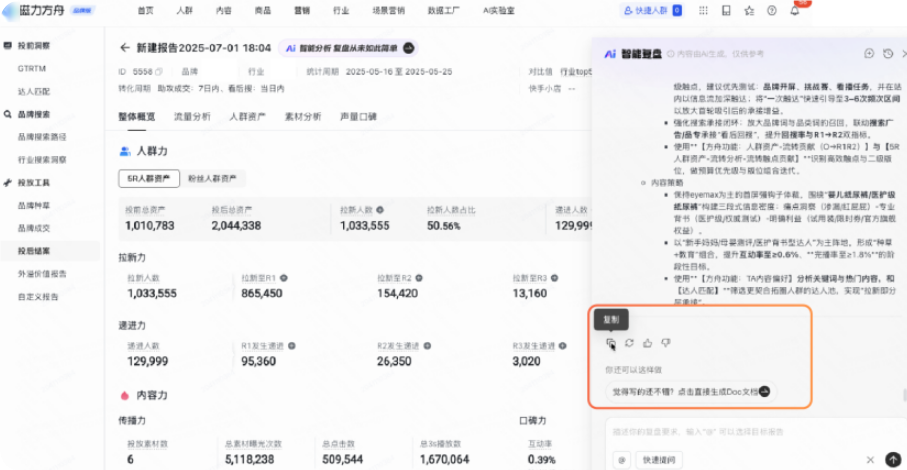907x470 pixels.
Task: Click the chat panel scrollbar thumb
Action: [x=904, y=395]
